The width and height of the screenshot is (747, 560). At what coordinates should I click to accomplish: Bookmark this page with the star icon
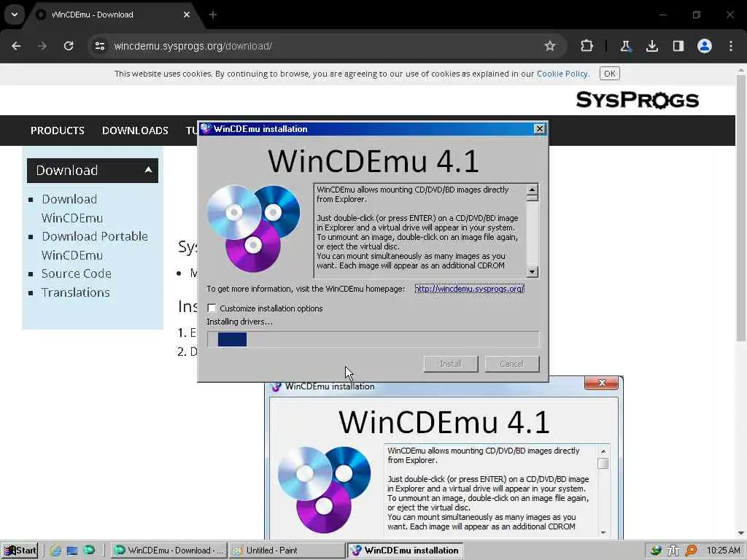pyautogui.click(x=550, y=46)
